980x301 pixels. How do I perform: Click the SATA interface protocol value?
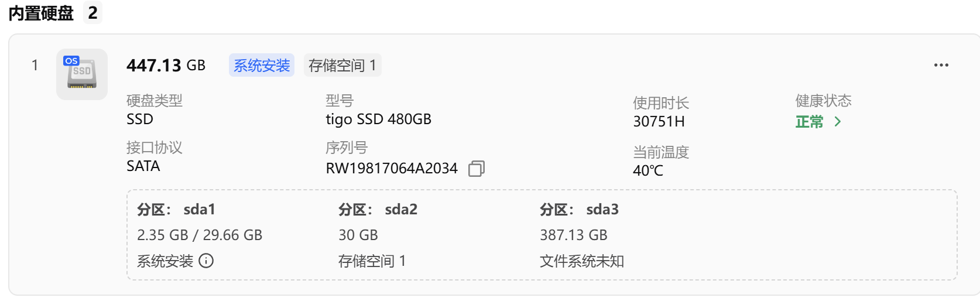click(x=143, y=166)
